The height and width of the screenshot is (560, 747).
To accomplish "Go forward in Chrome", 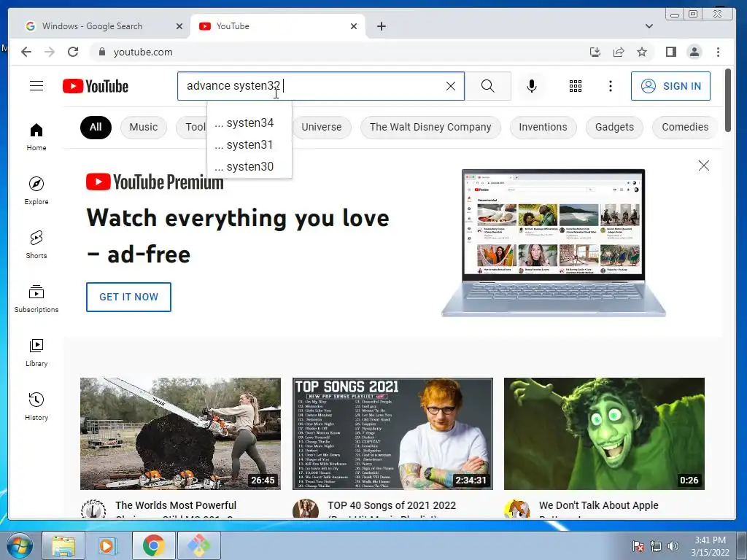I will 50,52.
